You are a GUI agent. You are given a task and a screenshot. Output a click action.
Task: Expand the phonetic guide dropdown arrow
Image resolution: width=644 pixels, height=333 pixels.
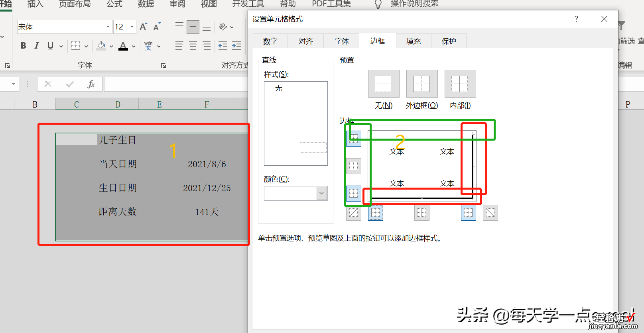point(159,46)
